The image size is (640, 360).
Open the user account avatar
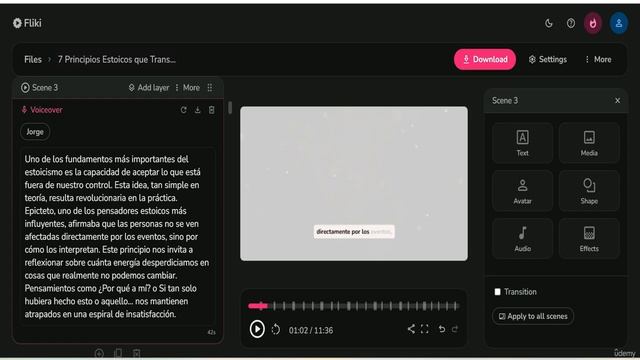pyautogui.click(x=619, y=23)
